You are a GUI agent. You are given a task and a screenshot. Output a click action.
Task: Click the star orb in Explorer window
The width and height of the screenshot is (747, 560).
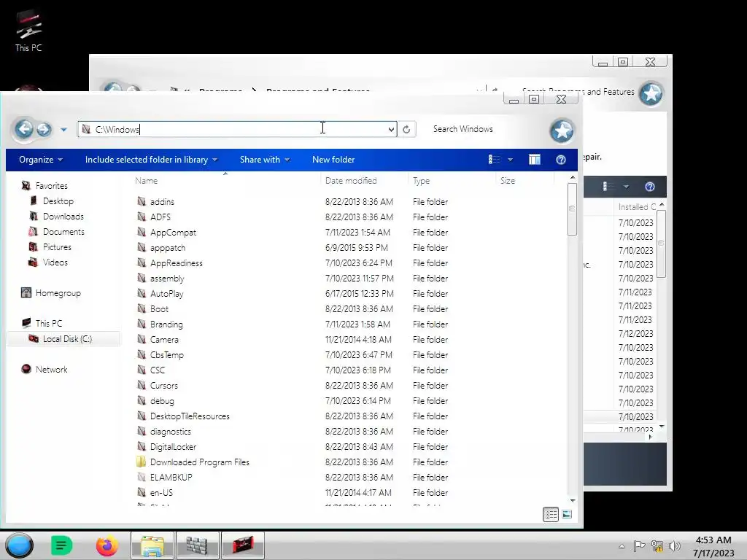[562, 131]
